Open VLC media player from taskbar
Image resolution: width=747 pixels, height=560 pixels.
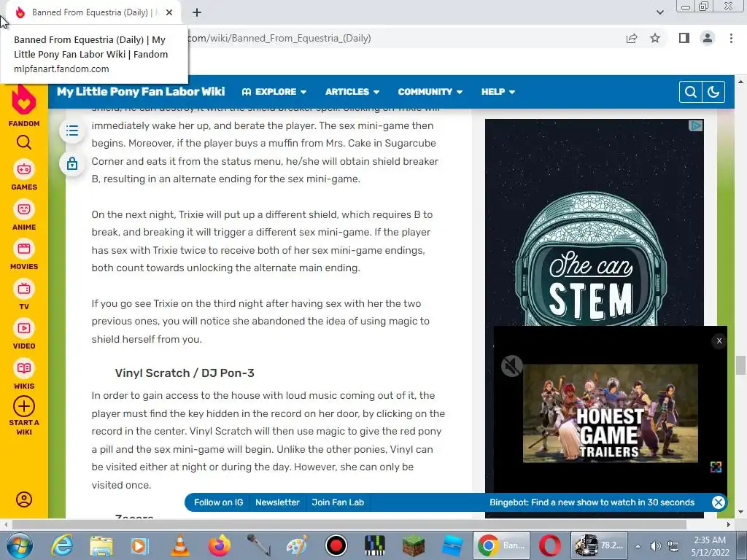(x=179, y=545)
